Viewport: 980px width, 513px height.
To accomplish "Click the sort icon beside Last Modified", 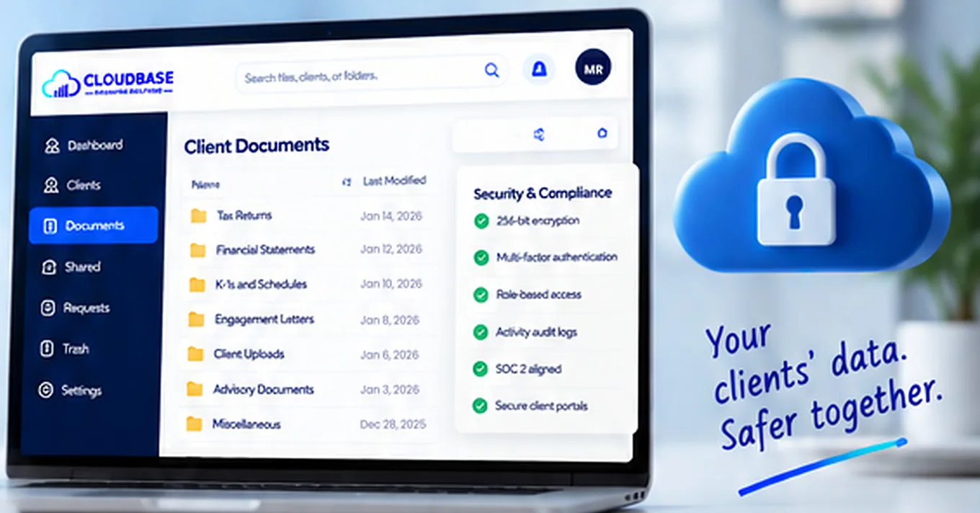I will (347, 182).
